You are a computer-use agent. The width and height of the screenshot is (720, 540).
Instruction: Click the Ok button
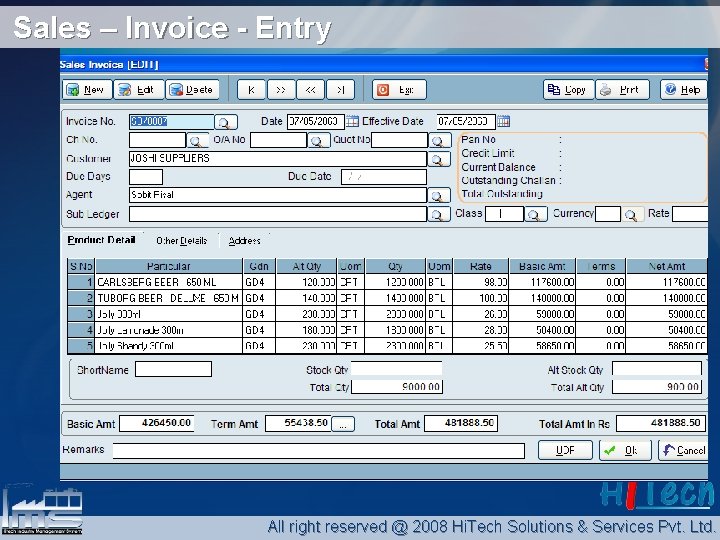[625, 450]
